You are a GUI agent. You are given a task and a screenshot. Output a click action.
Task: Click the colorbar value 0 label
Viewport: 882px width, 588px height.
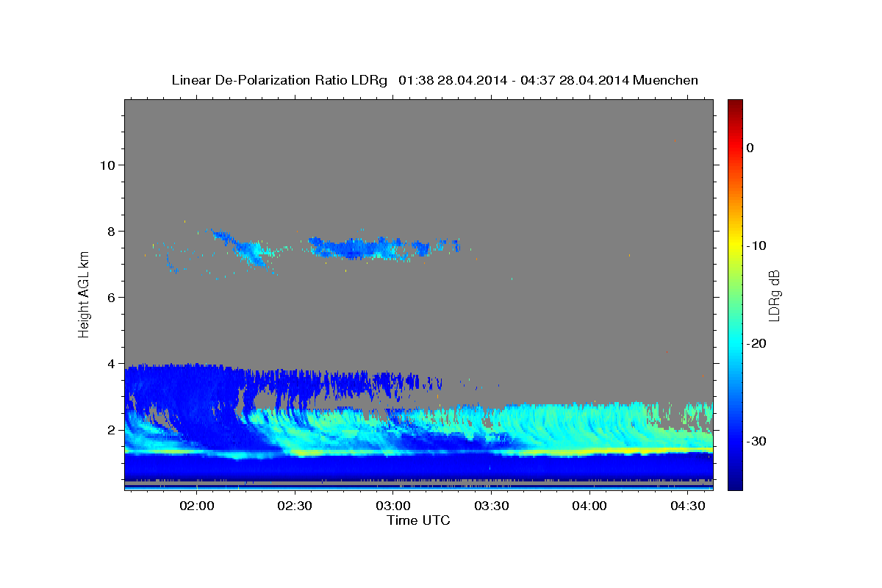pyautogui.click(x=750, y=148)
